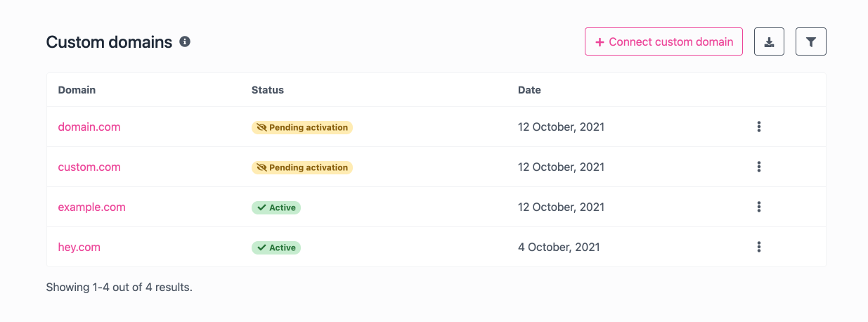
Task: Click the 4 October, 2021 date cell
Action: tap(559, 247)
